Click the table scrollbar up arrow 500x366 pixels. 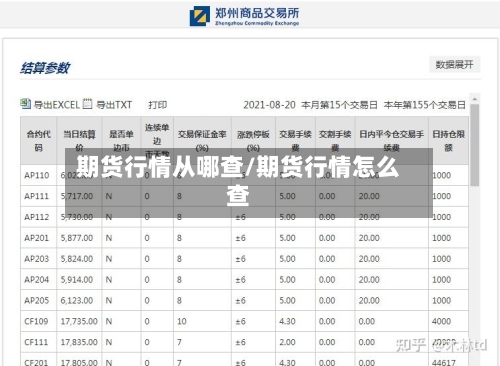tap(475, 99)
